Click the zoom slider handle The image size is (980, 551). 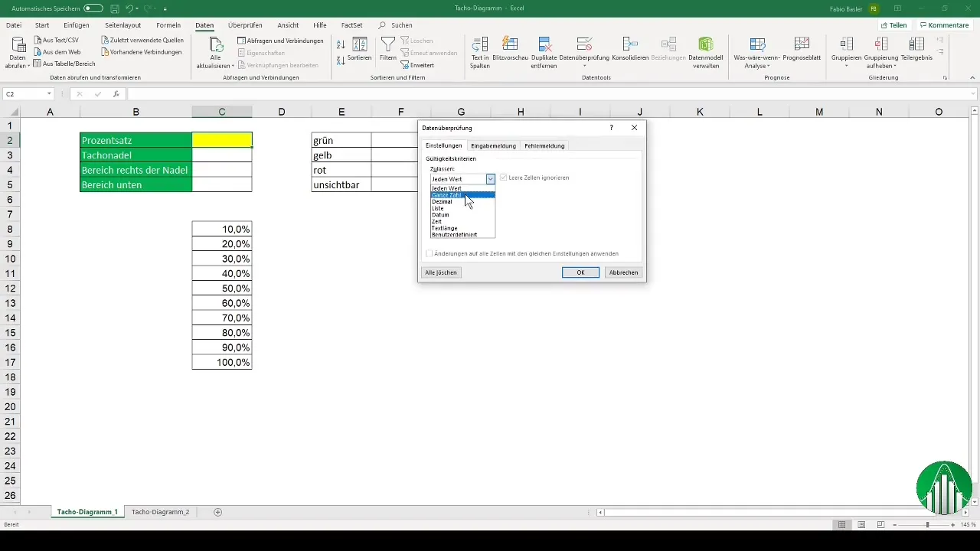click(927, 525)
